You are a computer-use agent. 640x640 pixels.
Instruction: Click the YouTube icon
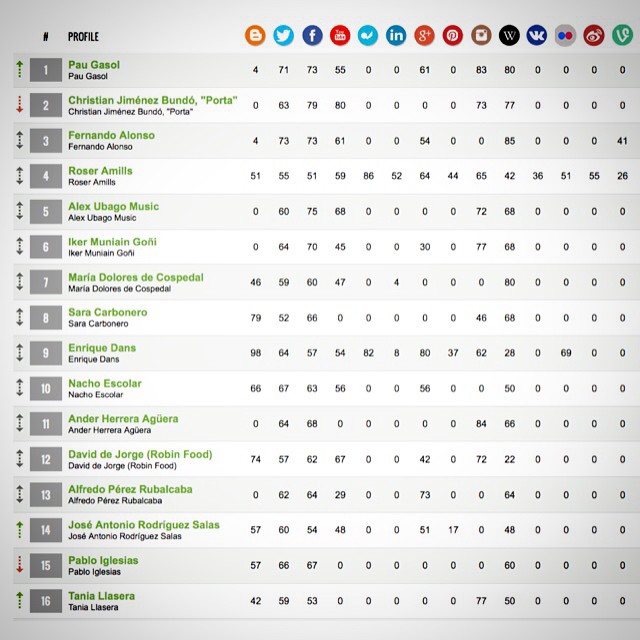coord(340,36)
